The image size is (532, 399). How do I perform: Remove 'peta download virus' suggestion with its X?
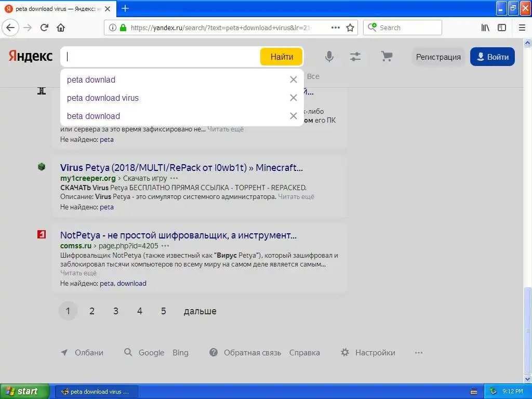(294, 98)
